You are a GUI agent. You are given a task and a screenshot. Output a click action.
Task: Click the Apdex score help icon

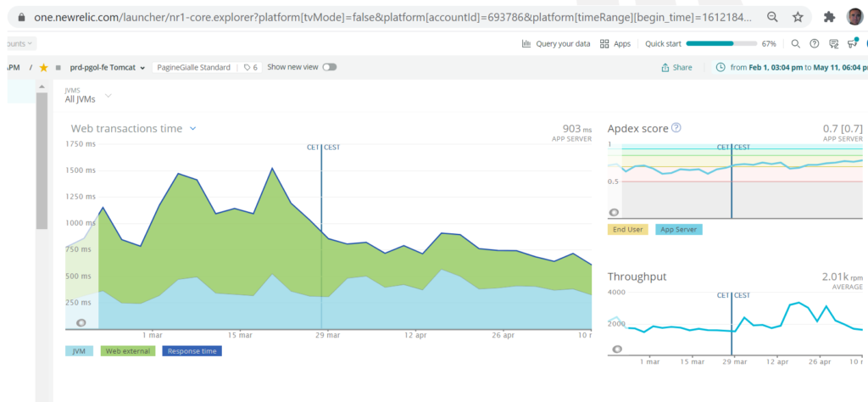coord(676,128)
